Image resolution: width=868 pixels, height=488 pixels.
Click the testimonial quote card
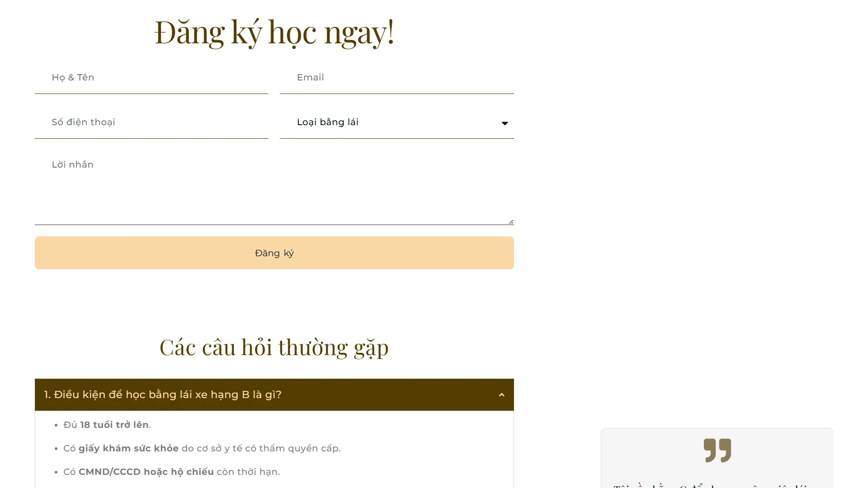(x=717, y=458)
